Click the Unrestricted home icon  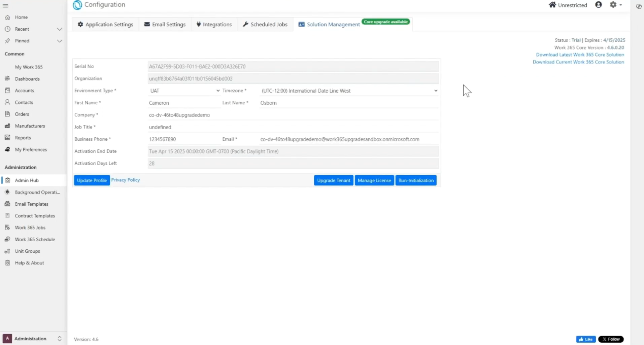(x=552, y=5)
